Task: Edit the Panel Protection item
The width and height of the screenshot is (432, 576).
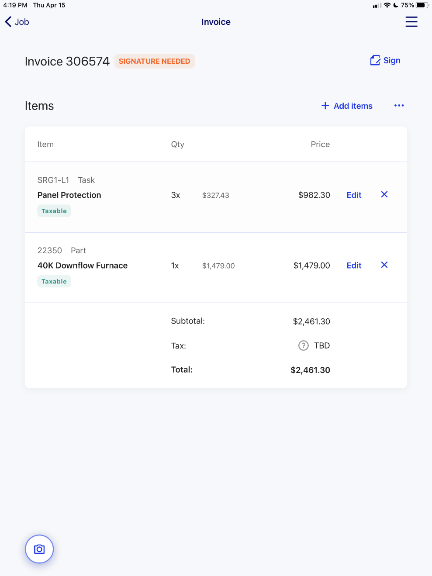Action: [354, 195]
